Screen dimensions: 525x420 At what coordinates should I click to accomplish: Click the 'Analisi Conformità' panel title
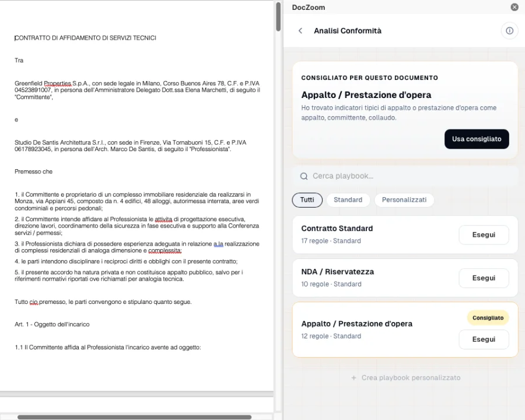point(348,31)
